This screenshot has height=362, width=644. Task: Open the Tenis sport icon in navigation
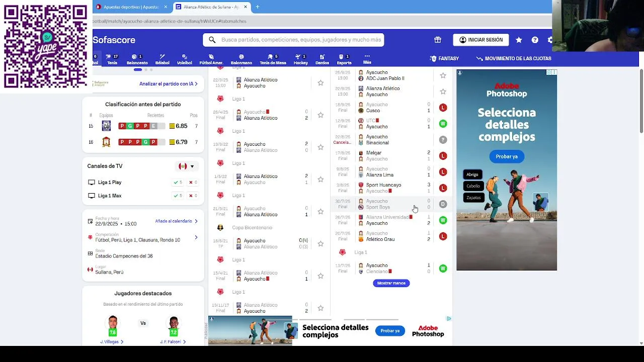(x=112, y=59)
